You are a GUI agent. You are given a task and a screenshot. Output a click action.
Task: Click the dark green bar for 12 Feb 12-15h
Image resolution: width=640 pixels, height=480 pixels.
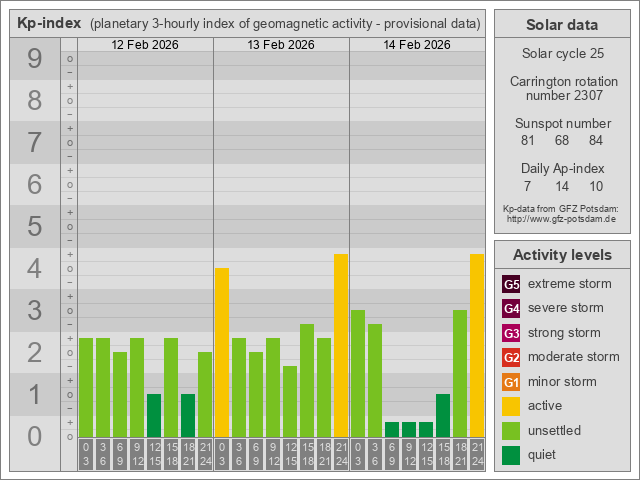pos(154,415)
